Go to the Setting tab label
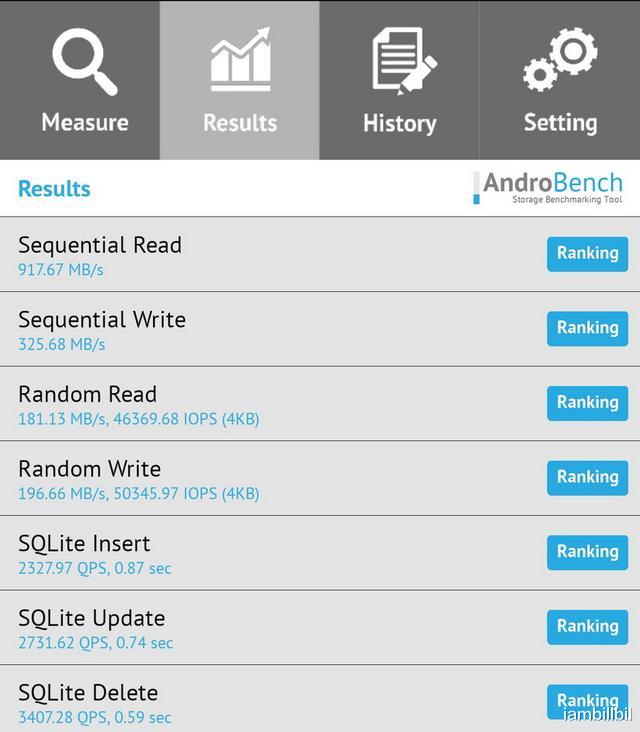This screenshot has width=640, height=732. (x=560, y=123)
